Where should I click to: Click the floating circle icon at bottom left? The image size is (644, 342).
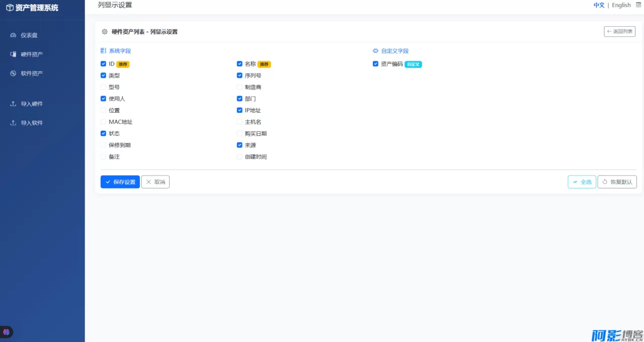(6, 332)
